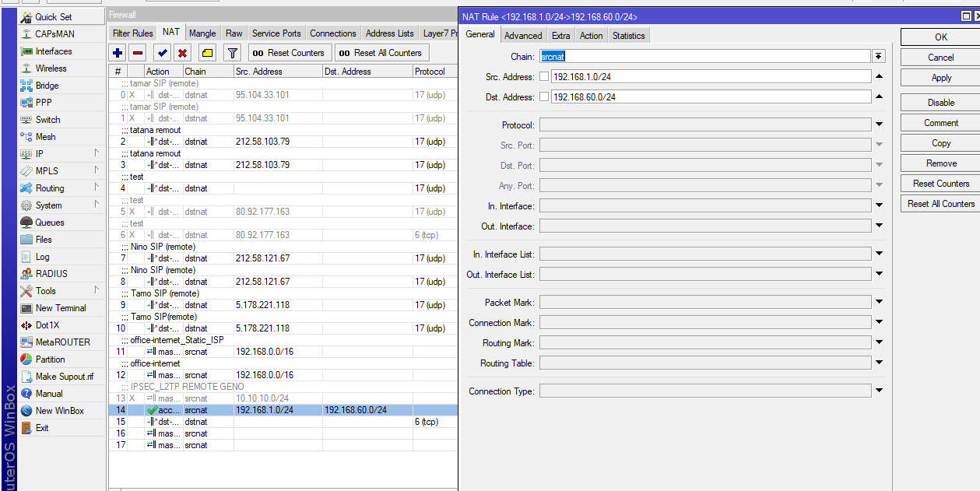Toggle Src. Address invert checkbox
The image size is (980, 491).
pyautogui.click(x=543, y=76)
